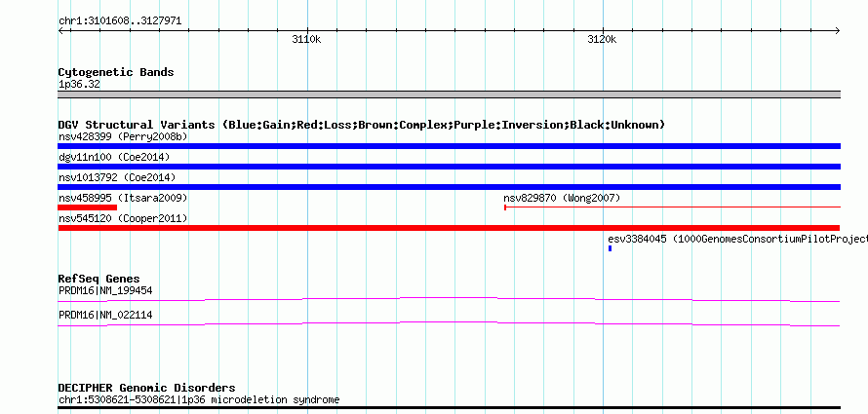Click the 1p36.32 band label
868x414 pixels.
[79, 85]
